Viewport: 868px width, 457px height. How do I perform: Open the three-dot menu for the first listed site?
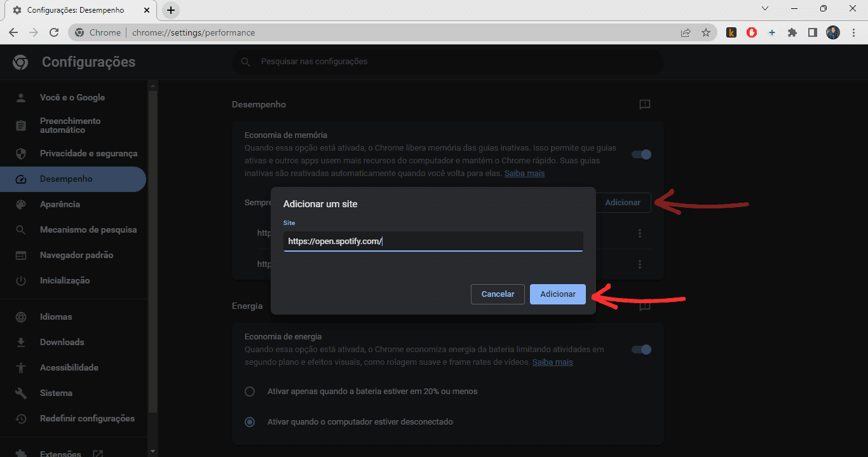point(640,233)
